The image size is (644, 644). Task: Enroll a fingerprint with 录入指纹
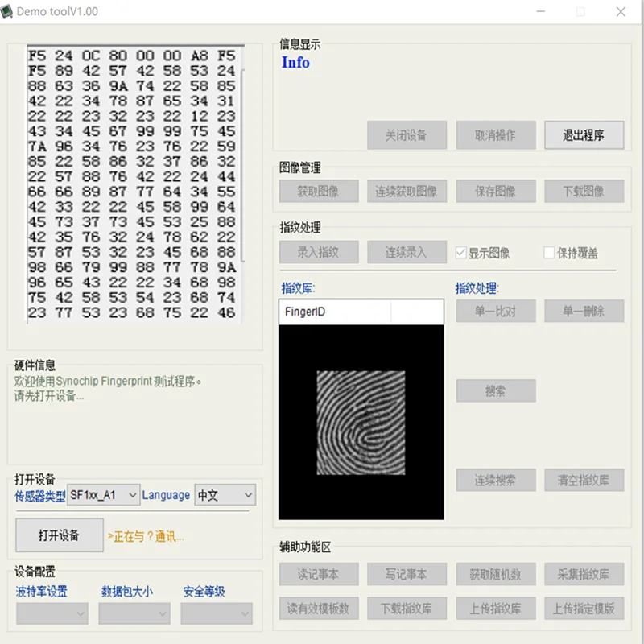319,252
